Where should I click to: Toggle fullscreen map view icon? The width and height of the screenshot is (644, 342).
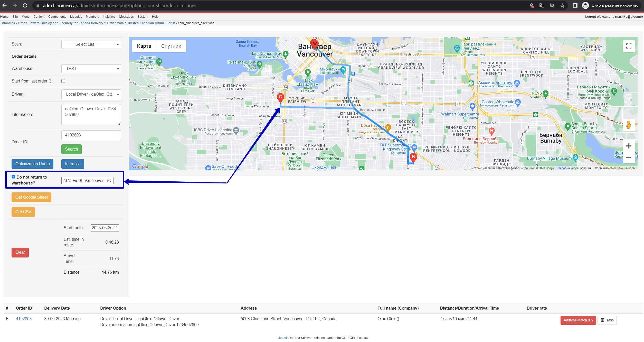click(629, 46)
